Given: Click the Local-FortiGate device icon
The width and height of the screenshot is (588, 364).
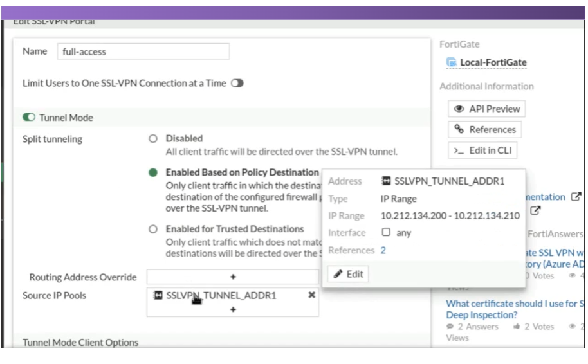Looking at the screenshot, I should pos(452,62).
